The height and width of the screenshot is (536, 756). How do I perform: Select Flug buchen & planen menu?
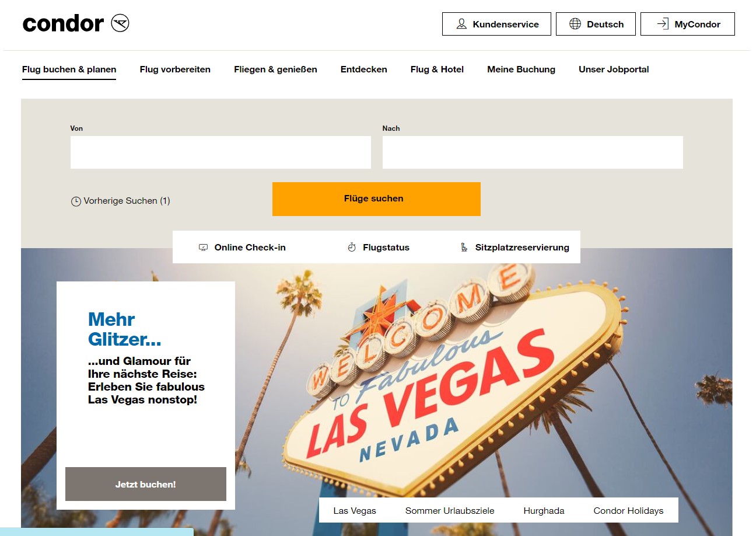click(69, 69)
